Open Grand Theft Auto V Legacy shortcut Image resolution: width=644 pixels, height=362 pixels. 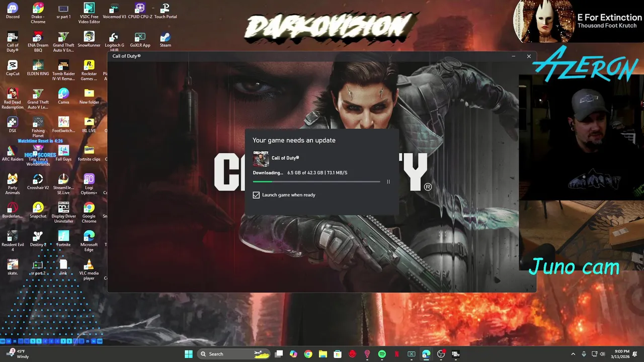coord(38,99)
